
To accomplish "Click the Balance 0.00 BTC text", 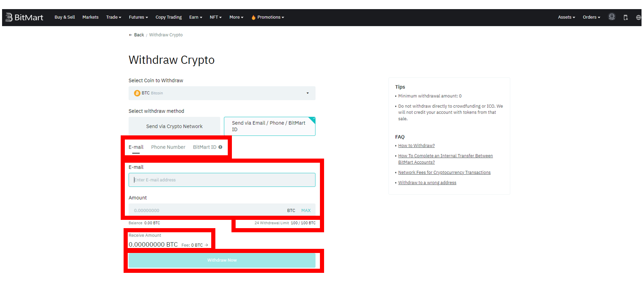I will click(x=144, y=223).
